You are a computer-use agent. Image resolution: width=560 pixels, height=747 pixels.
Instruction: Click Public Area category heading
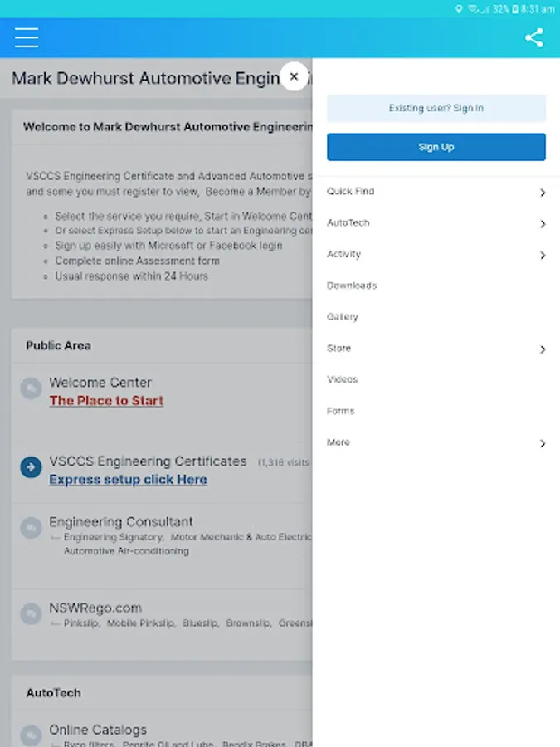[59, 346]
